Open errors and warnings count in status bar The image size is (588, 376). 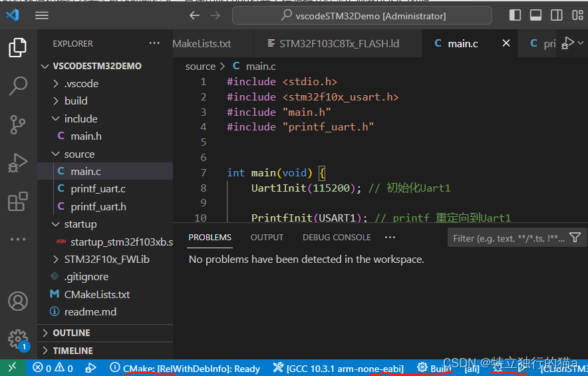(53, 368)
